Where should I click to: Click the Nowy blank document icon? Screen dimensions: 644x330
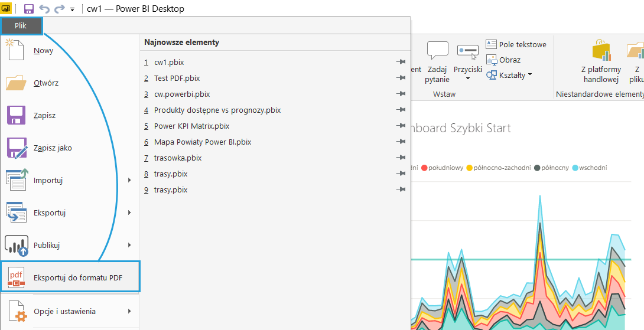[15, 50]
